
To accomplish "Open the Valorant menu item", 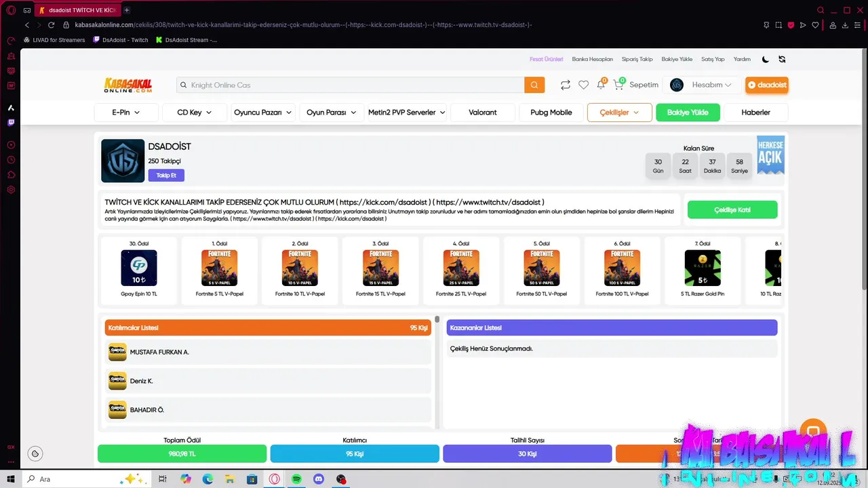I will point(483,113).
